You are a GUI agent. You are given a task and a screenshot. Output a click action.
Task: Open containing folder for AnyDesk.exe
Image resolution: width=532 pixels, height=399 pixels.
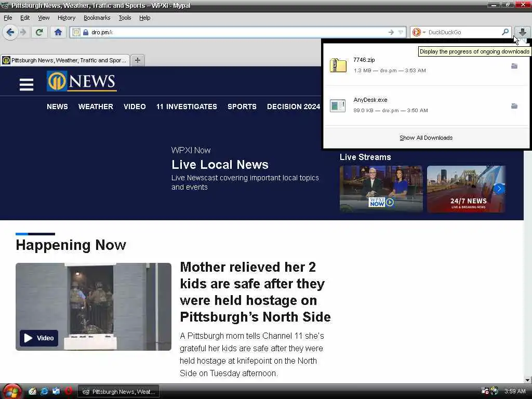click(514, 106)
